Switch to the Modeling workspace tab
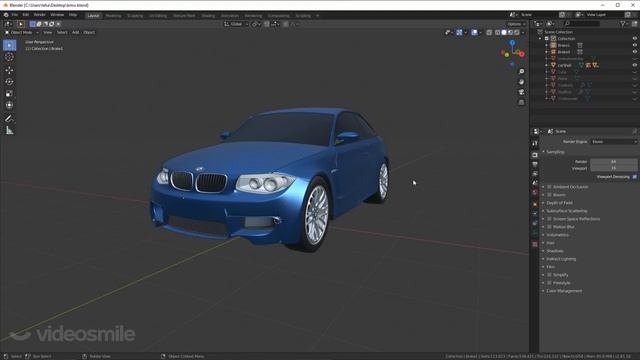Viewport: 640px width, 360px height. point(113,16)
